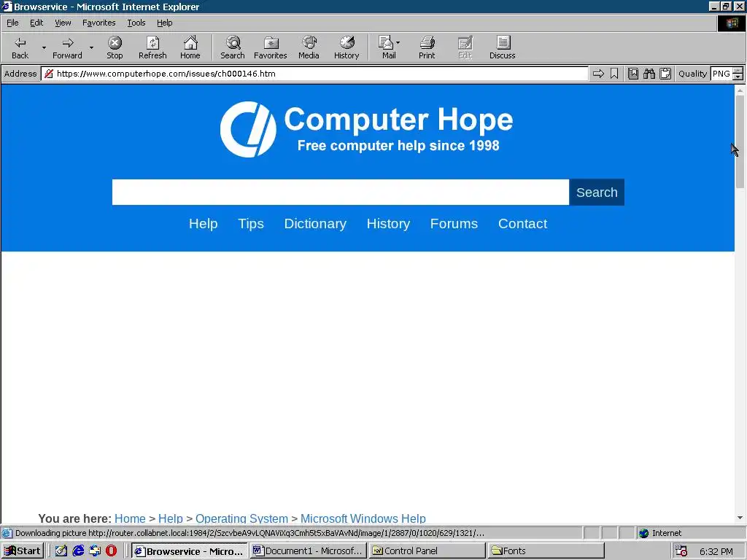Go forward with the Forward button
Screen dimensions: 747x560
click(67, 47)
